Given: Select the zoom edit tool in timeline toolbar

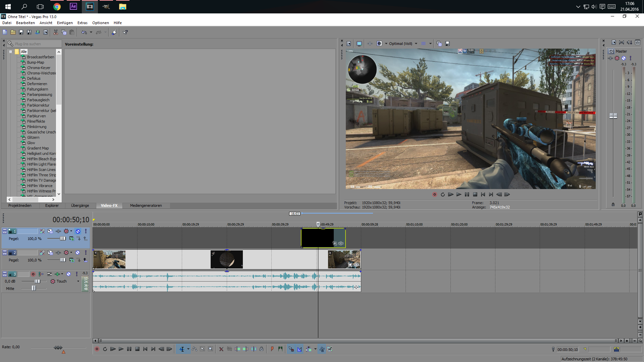Looking at the screenshot, I should 211,349.
